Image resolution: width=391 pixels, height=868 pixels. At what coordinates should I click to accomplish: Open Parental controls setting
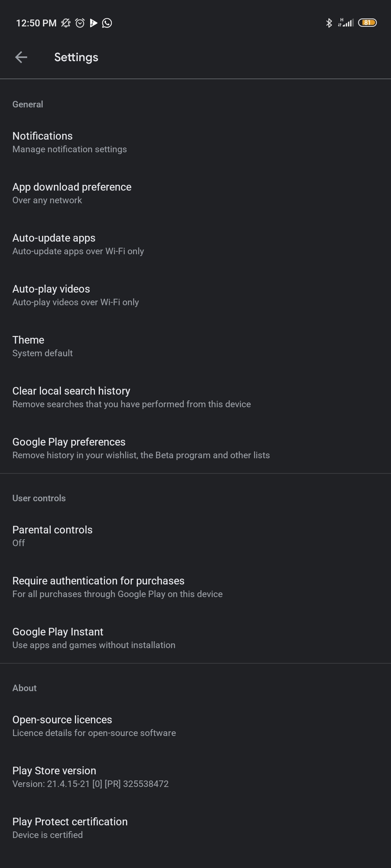(195, 536)
